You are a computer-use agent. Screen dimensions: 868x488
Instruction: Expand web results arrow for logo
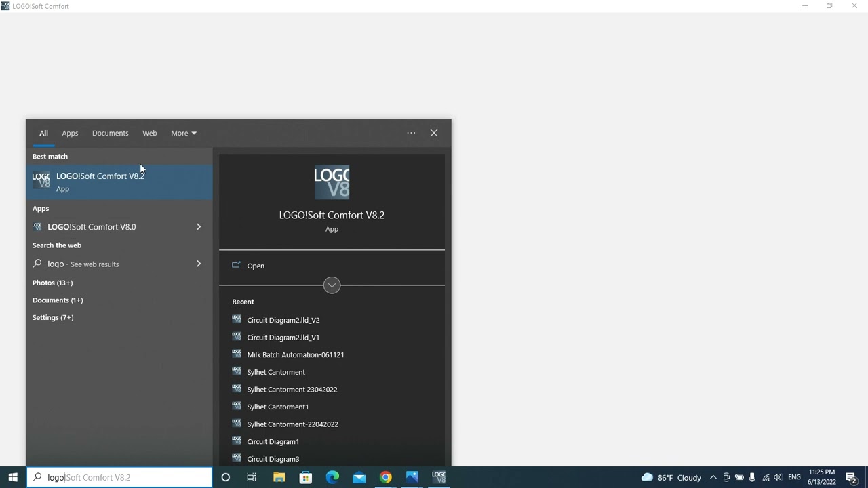199,264
